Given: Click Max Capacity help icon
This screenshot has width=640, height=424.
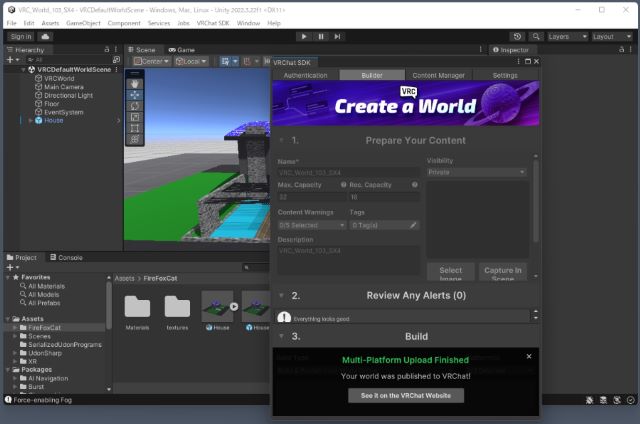Looking at the screenshot, I should click(344, 185).
